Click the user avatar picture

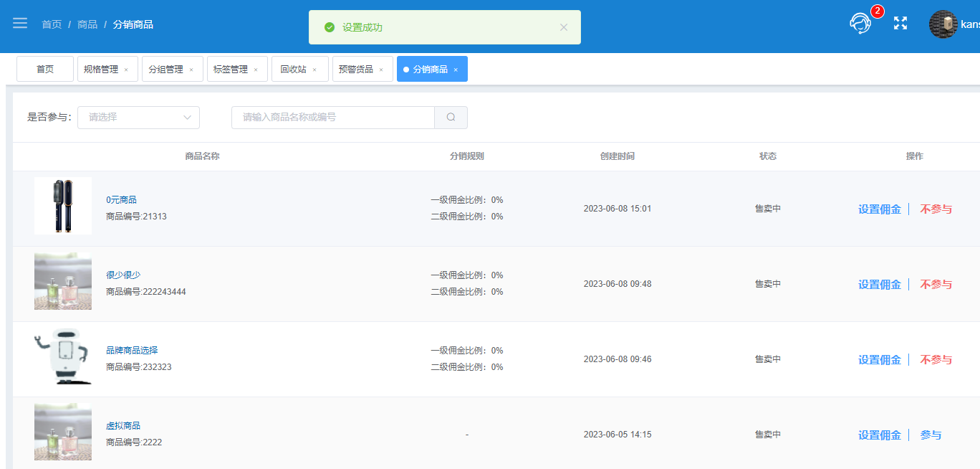tap(943, 24)
